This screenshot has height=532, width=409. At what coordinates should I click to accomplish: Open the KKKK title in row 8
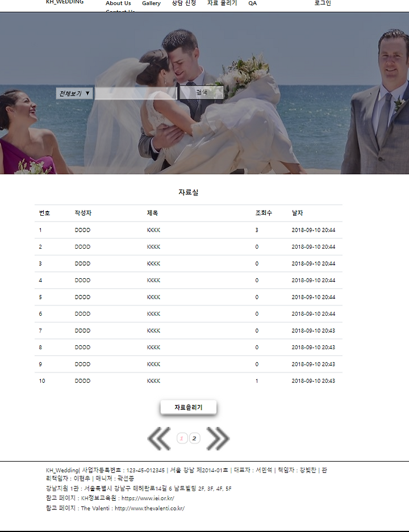point(153,347)
